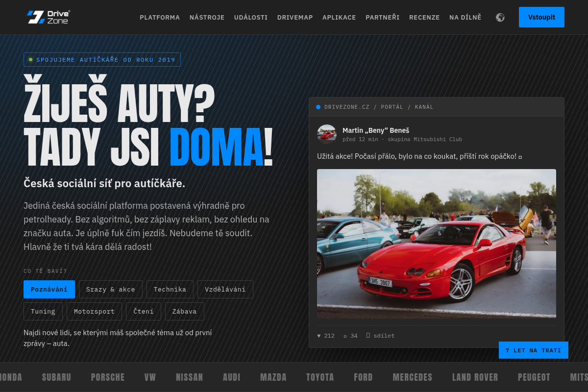This screenshot has height=392, width=588.
Task: Click MAZDA in the brand ticker
Action: coord(273,377)
